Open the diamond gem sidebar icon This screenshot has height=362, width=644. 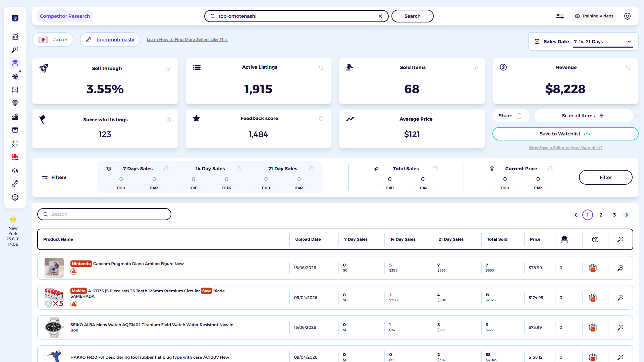pos(15,103)
